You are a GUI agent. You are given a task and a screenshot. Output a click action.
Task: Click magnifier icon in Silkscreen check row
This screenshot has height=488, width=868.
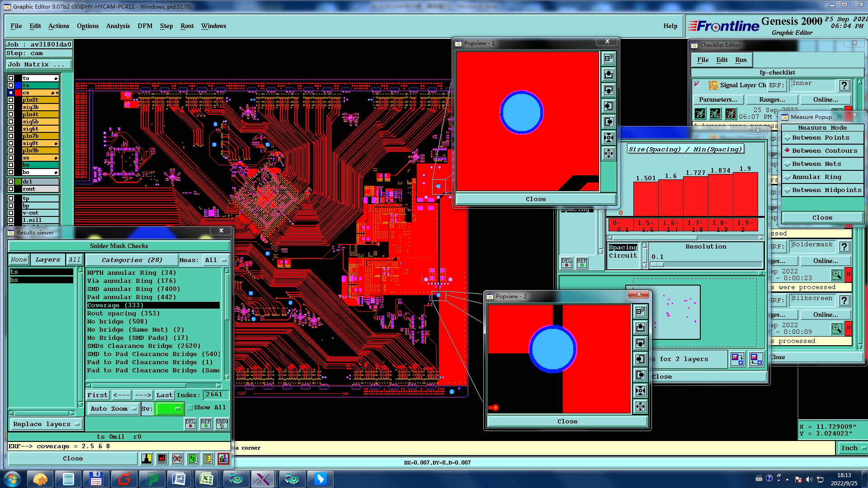837,328
